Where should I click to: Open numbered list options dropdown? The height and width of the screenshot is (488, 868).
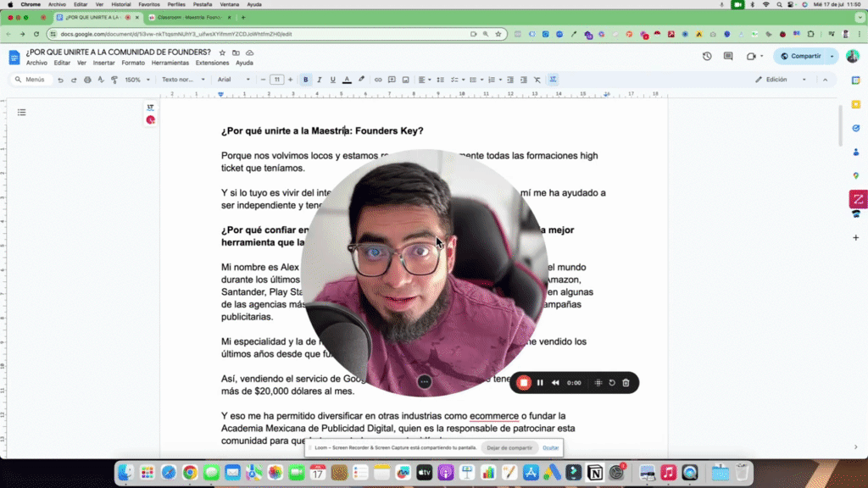500,80
